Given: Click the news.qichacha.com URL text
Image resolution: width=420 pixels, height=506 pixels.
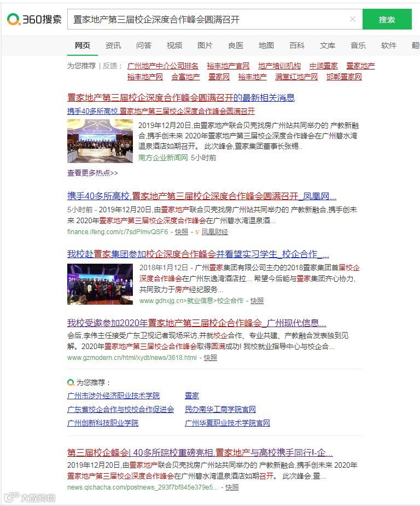Looking at the screenshot, I should click(x=143, y=487).
